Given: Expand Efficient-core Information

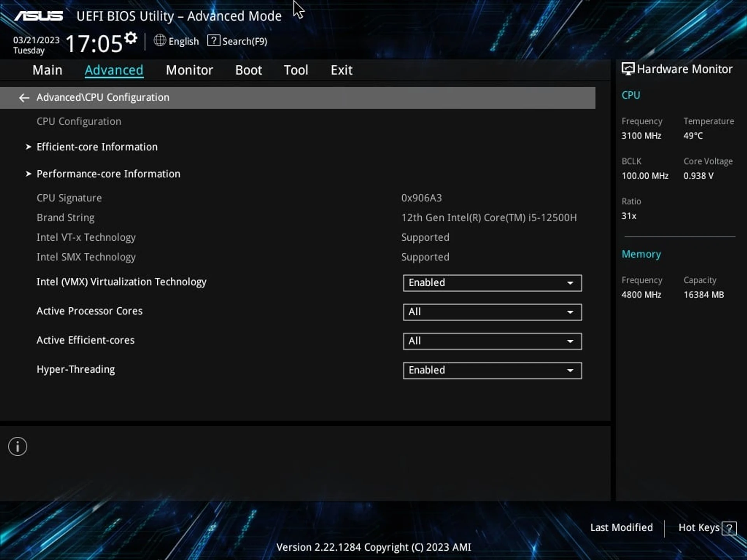Looking at the screenshot, I should pos(97,147).
